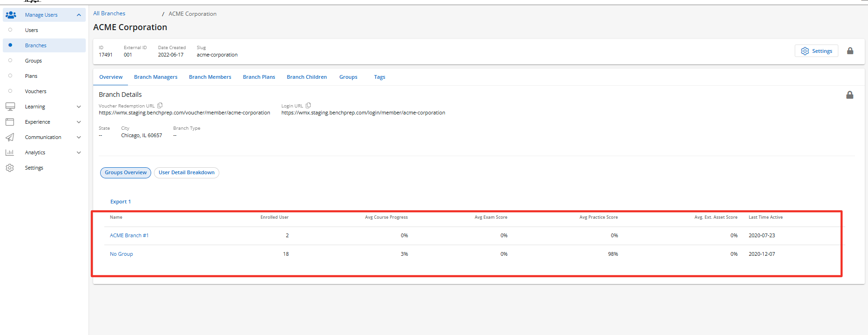Select the Users radio bullet in sidebar

pos(10,30)
